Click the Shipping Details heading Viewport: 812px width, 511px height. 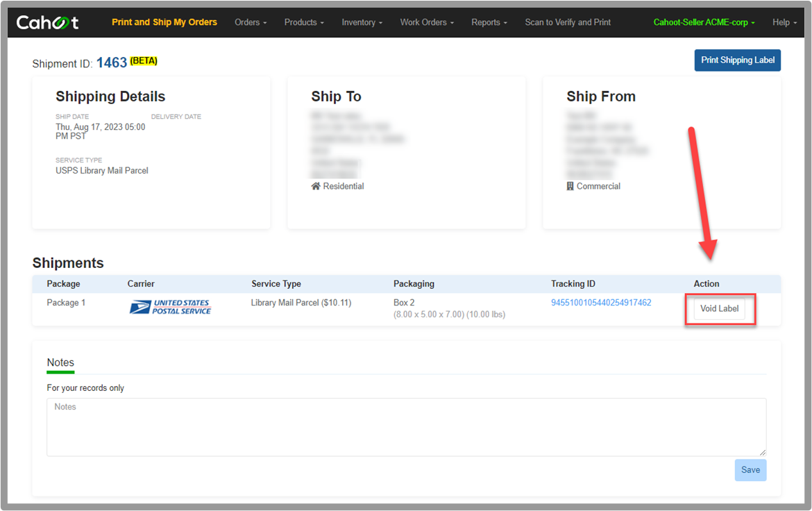pyautogui.click(x=110, y=97)
